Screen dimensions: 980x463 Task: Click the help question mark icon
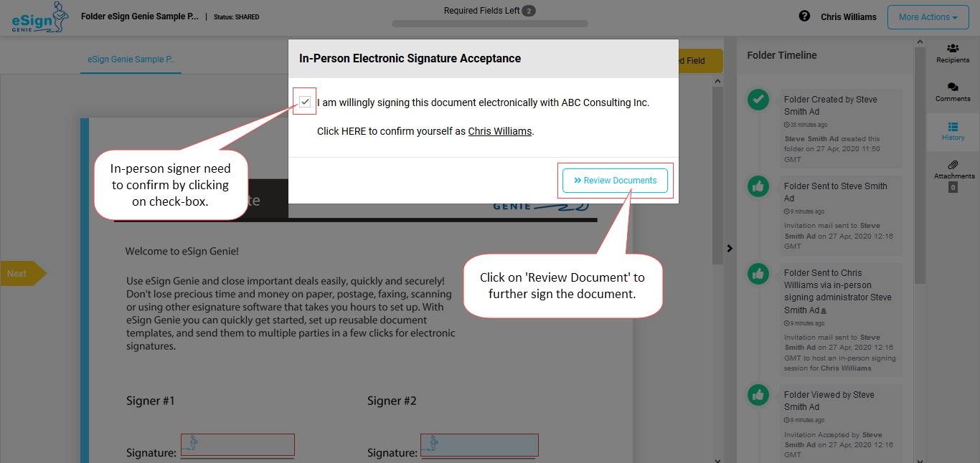pyautogui.click(x=804, y=16)
